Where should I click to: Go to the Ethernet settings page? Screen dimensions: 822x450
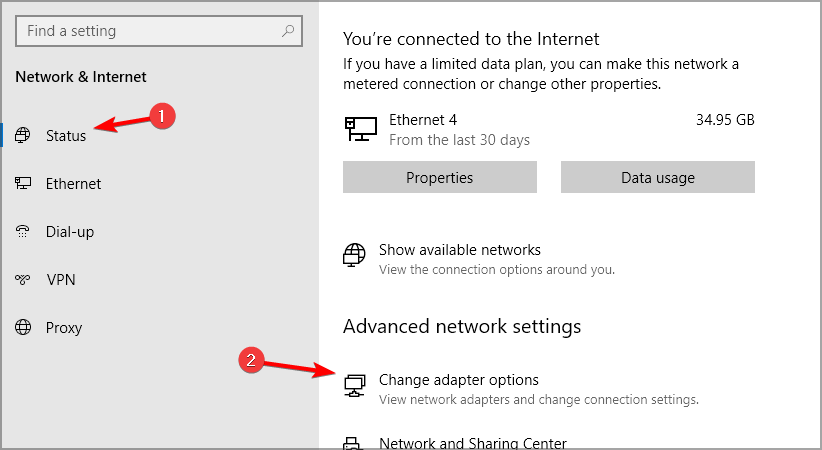tap(73, 184)
